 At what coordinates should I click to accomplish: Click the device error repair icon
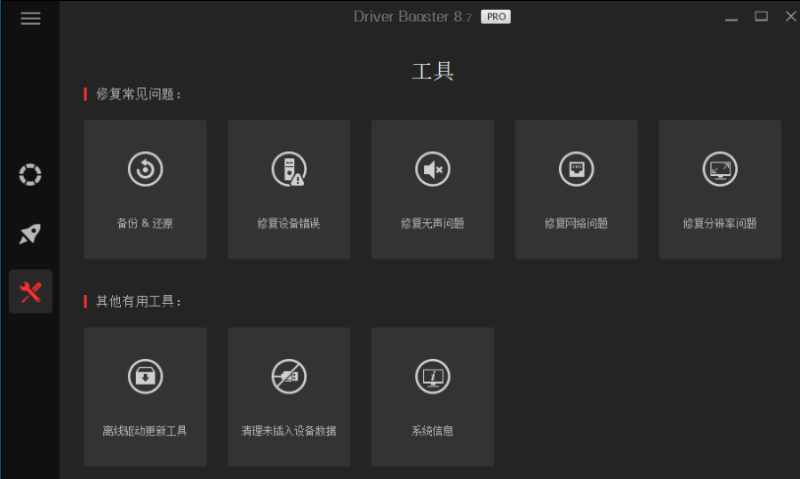pyautogui.click(x=289, y=169)
